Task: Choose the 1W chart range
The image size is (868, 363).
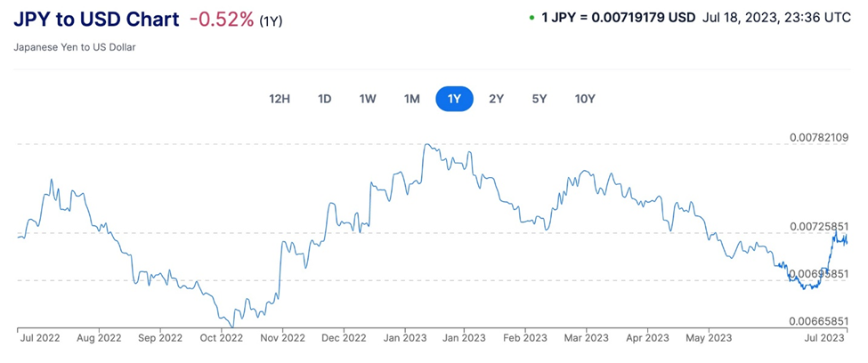Action: (367, 99)
